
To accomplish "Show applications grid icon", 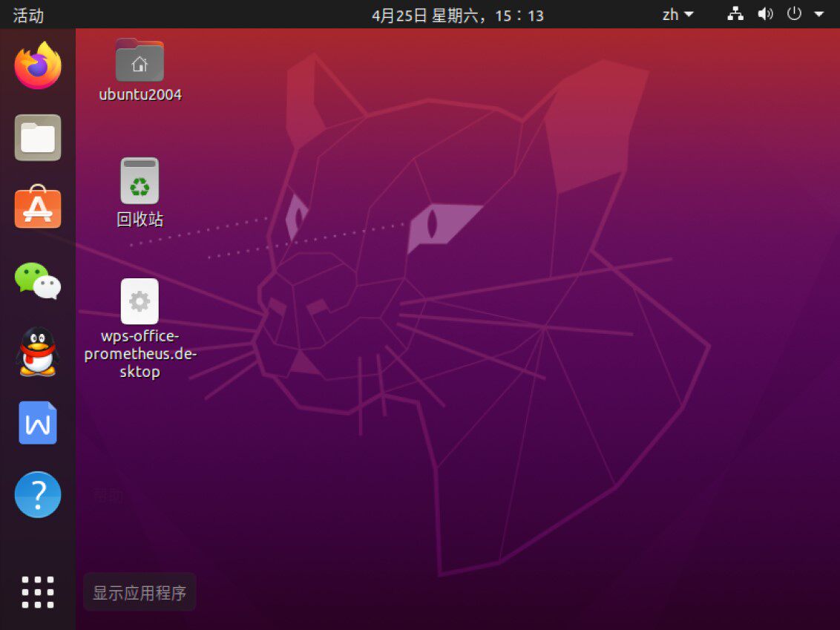I will tap(38, 592).
